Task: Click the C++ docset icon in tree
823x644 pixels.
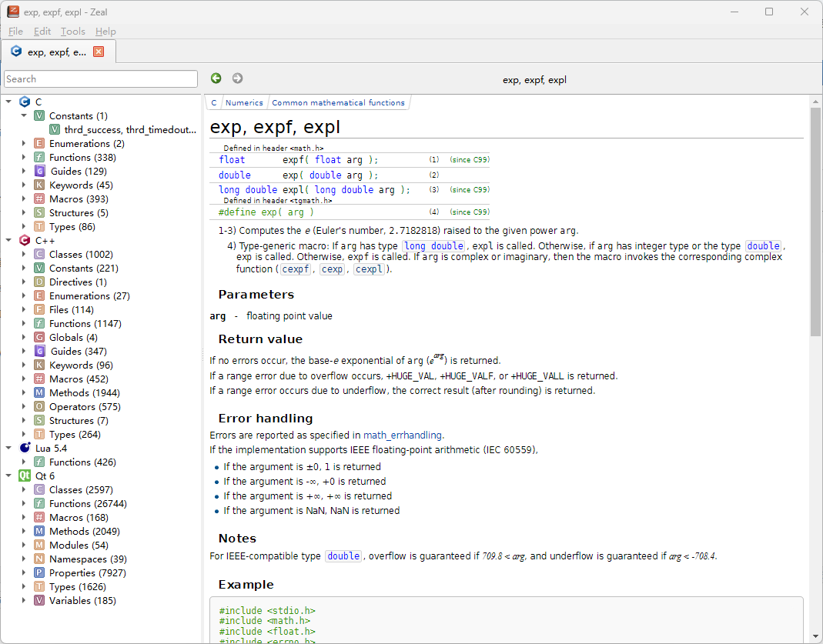Action: coord(24,240)
